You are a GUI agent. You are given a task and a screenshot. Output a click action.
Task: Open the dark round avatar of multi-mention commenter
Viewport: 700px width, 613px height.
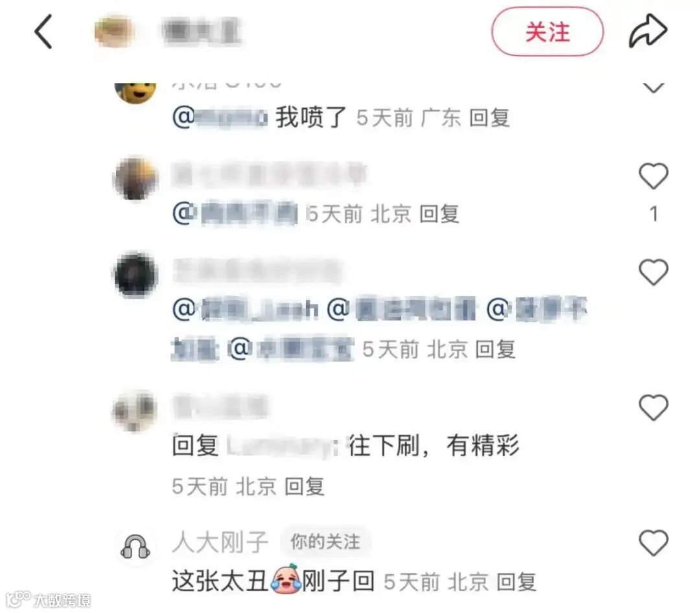(136, 275)
